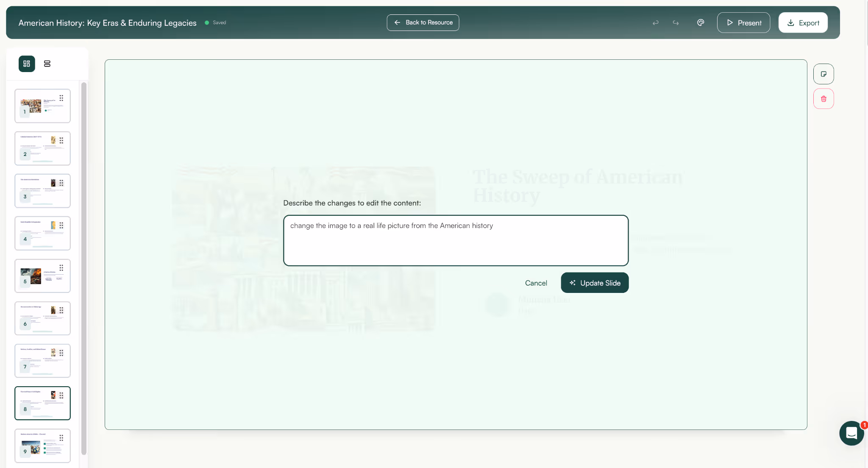Screen dimensions: 868x468
Task: Cancel the edit content dialog
Action: tap(536, 283)
